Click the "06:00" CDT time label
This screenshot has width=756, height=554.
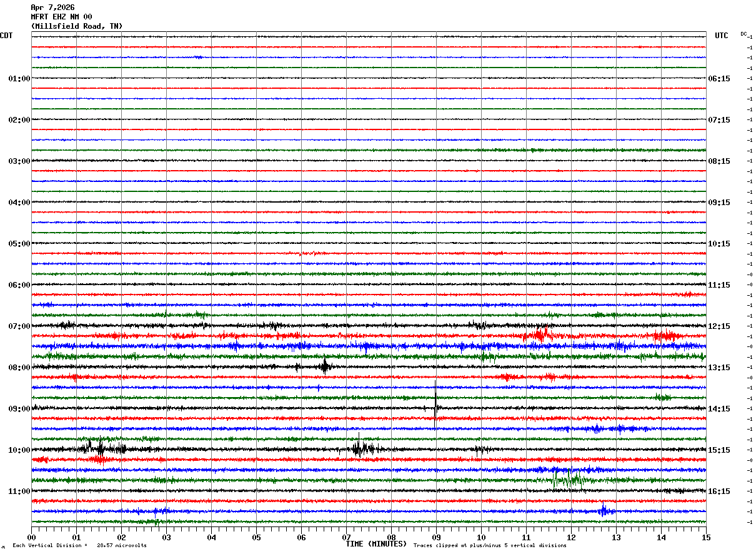click(x=19, y=285)
